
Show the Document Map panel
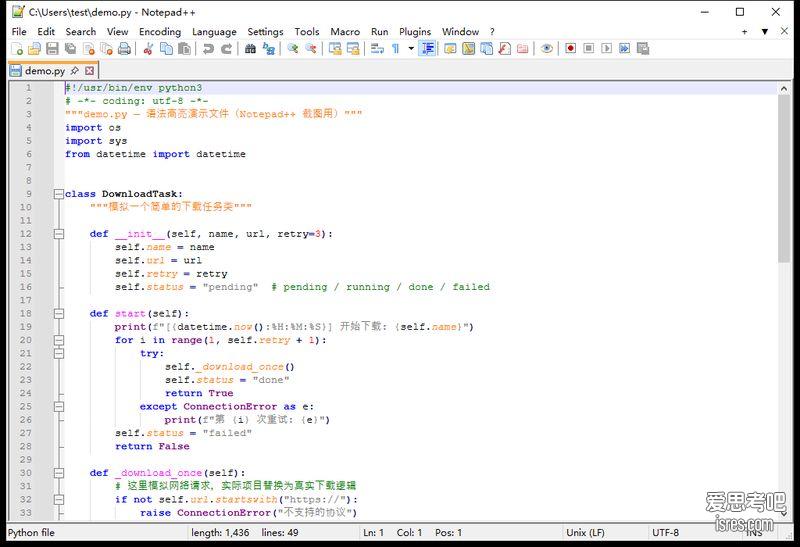tap(468, 48)
